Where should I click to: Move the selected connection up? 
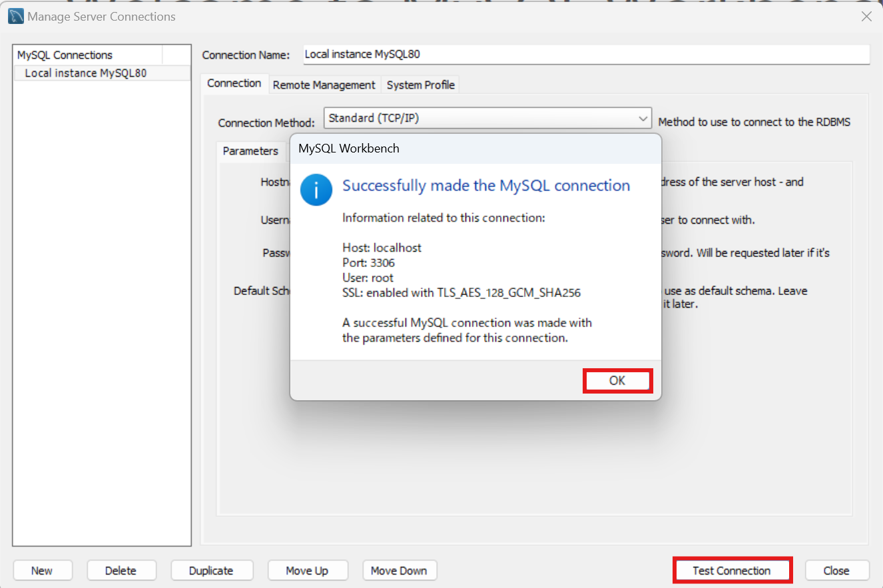308,570
